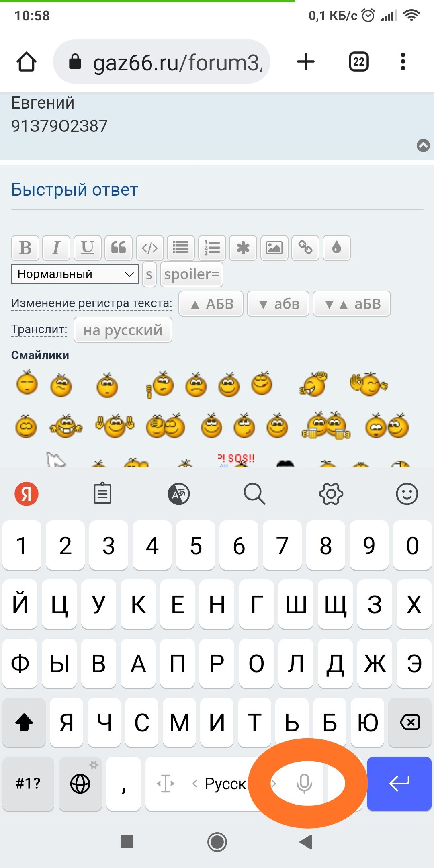Insert a URL link tag
434x868 pixels.
[305, 248]
